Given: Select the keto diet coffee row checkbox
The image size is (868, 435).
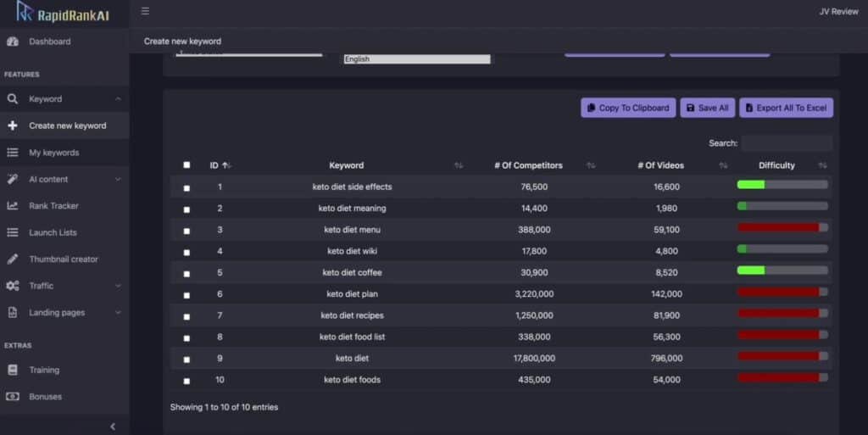Looking at the screenshot, I should [186, 273].
